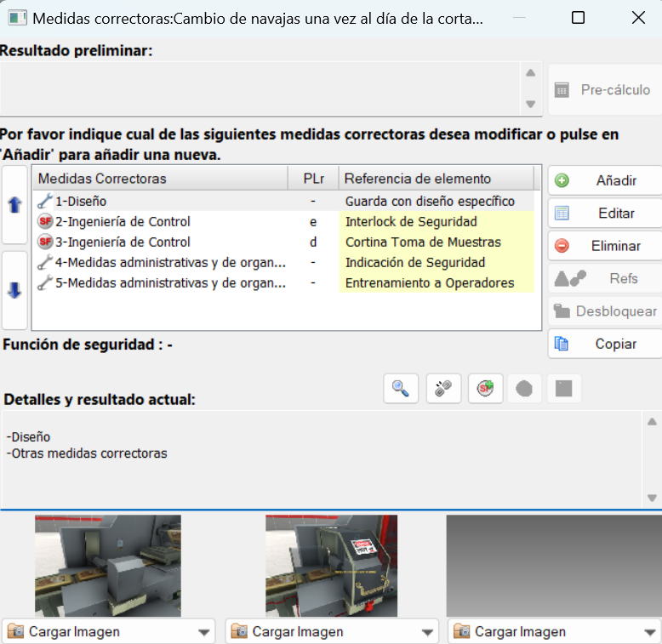Open the second Cargar Imagen dropdown arrow

pos(427,632)
